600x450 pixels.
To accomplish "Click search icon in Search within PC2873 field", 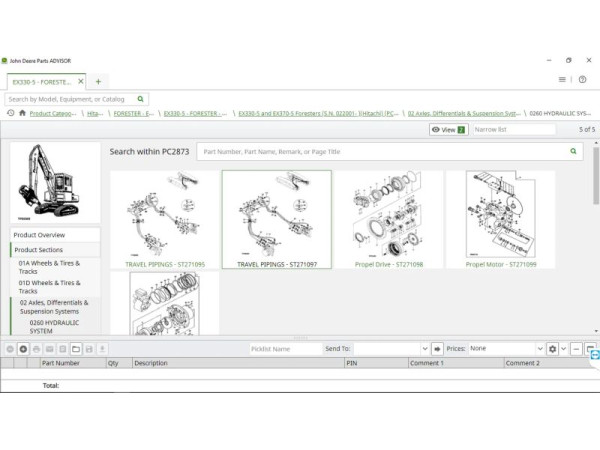I will tap(574, 152).
